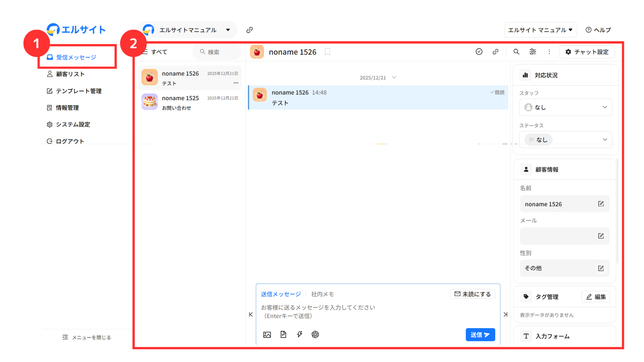Click the ChatGPT AI icon in composer

(315, 335)
